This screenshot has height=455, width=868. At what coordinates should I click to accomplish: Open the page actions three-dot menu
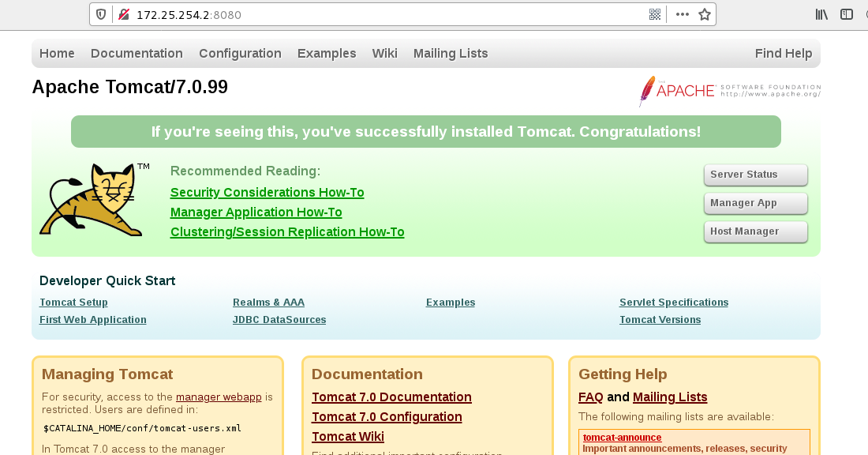(682, 14)
